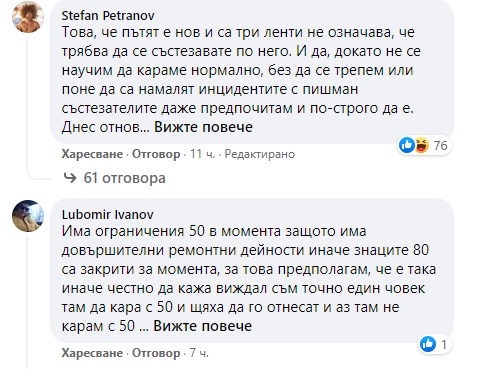The image size is (495, 369).
Task: Click the reply arrow icon beside 61 отговора
Action: tap(70, 178)
